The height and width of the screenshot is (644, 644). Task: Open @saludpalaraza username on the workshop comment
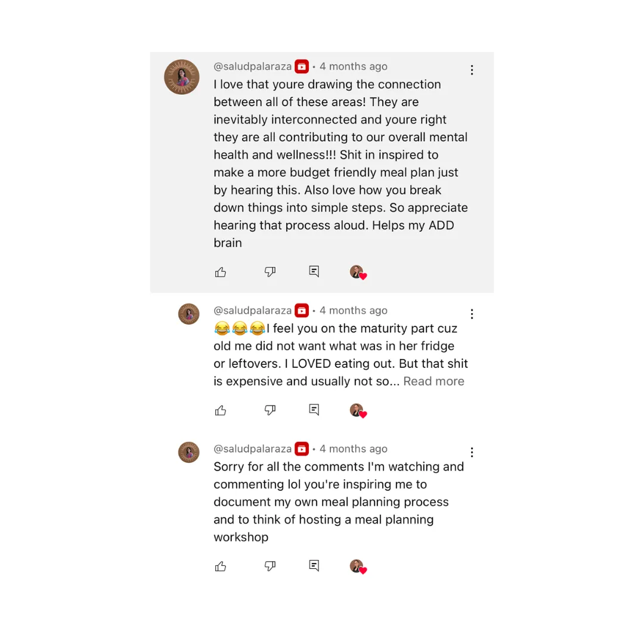tap(253, 449)
